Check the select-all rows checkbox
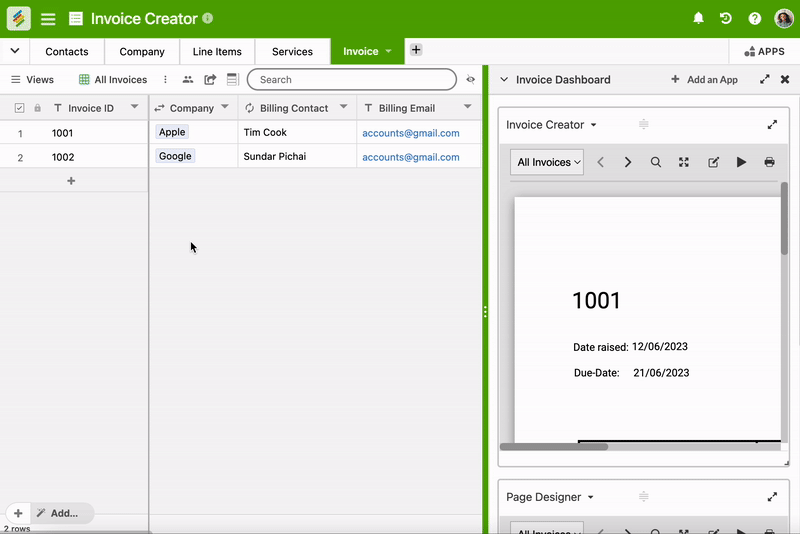Screen dimensions: 800x534 click(x=19, y=108)
